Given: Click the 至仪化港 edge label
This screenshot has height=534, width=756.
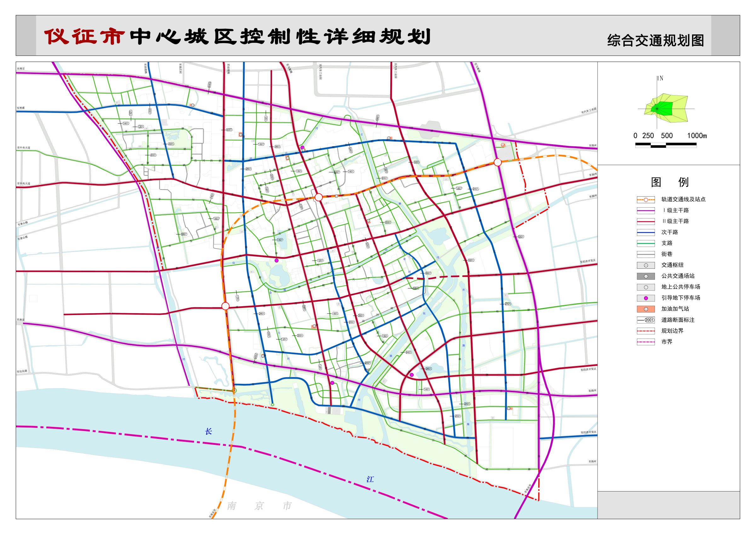Looking at the screenshot, I should [22, 371].
